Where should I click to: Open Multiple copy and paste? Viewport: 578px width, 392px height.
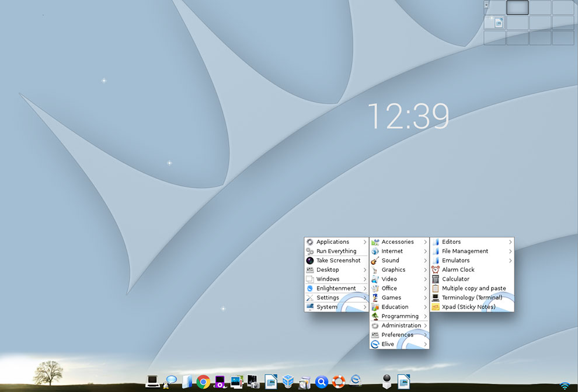coord(472,288)
